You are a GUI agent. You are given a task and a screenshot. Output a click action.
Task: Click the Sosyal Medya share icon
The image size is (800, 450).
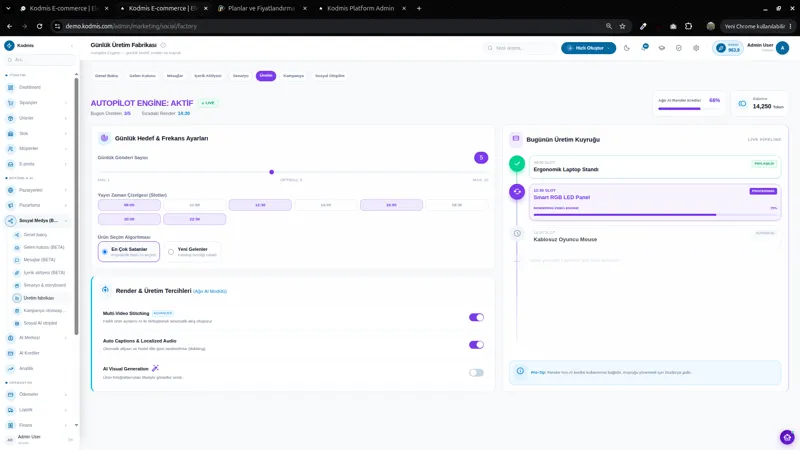(x=10, y=220)
